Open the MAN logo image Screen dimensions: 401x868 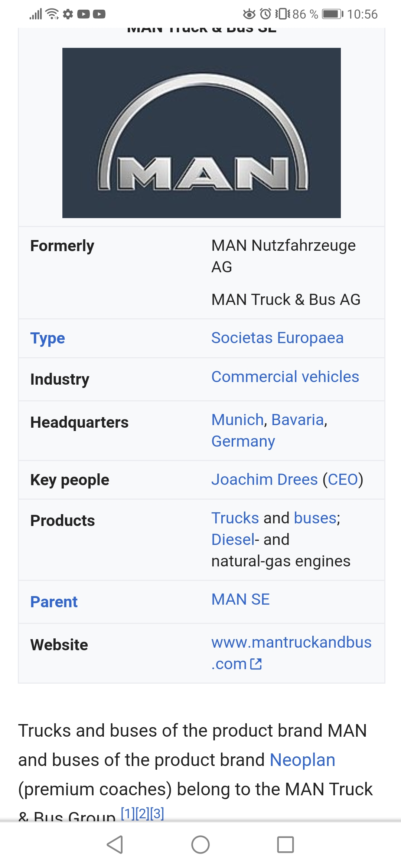tap(202, 133)
